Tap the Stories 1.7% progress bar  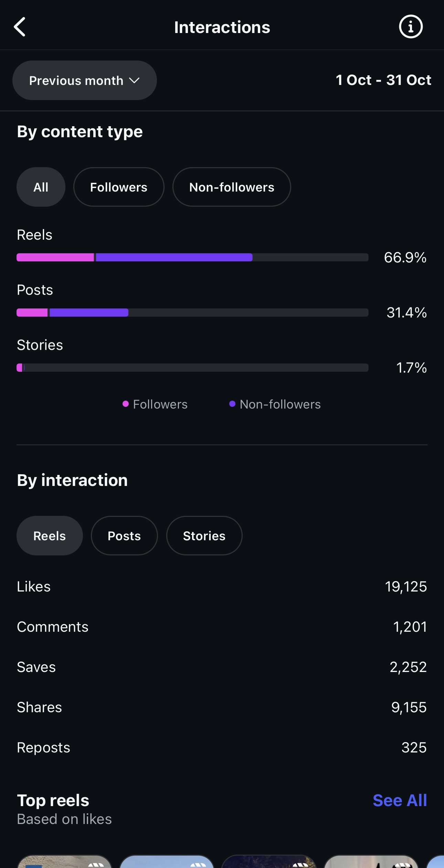(x=192, y=368)
